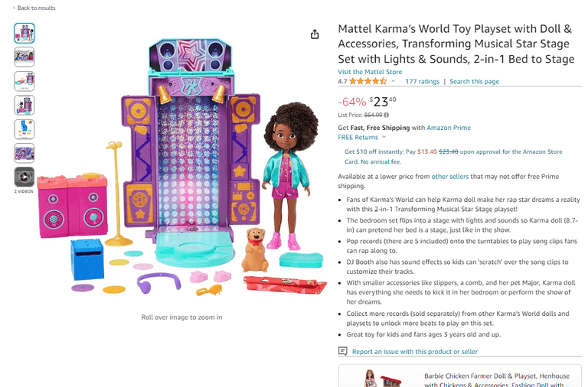Expand the rating breakdown chevron

pyautogui.click(x=394, y=81)
